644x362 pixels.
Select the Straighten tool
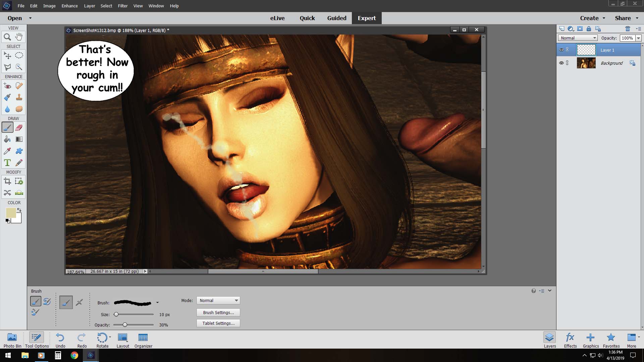[x=19, y=193]
